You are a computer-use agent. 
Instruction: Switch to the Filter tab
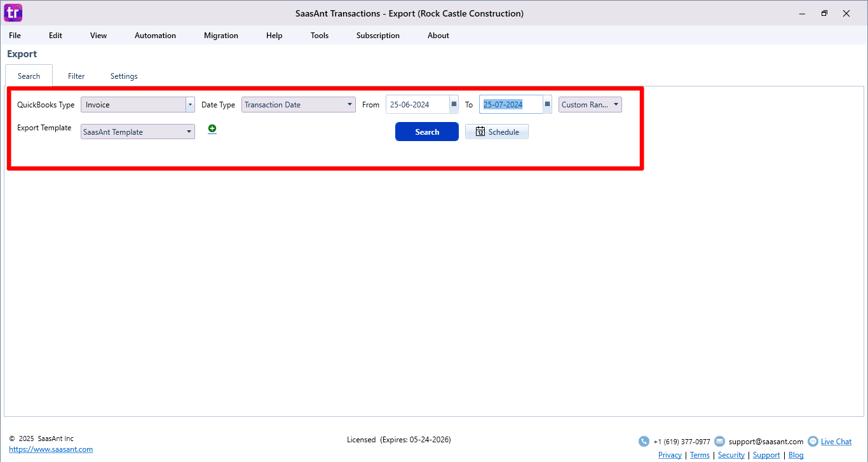tap(76, 76)
